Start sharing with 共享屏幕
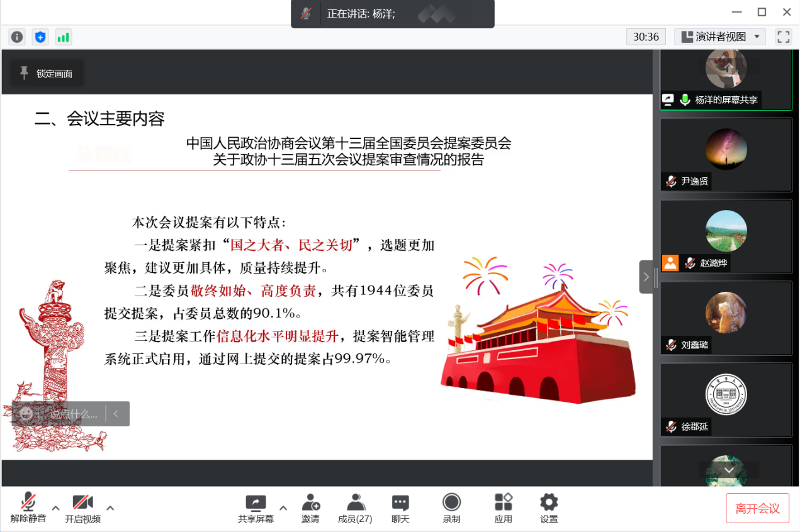 tap(256, 508)
